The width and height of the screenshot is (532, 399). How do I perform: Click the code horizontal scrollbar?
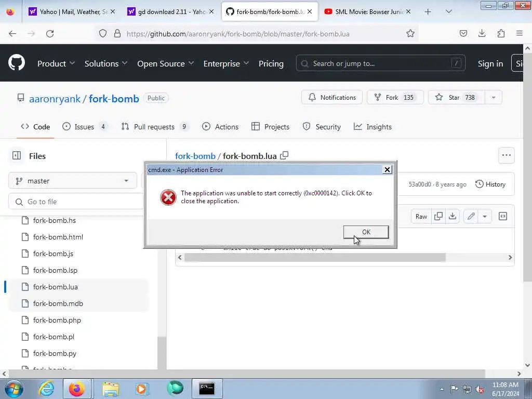[x=314, y=258]
